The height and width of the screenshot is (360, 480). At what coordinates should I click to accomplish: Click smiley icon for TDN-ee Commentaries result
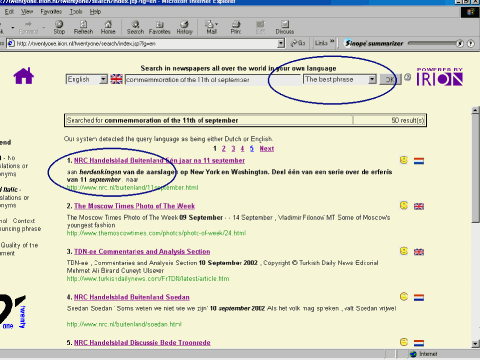pos(404,251)
